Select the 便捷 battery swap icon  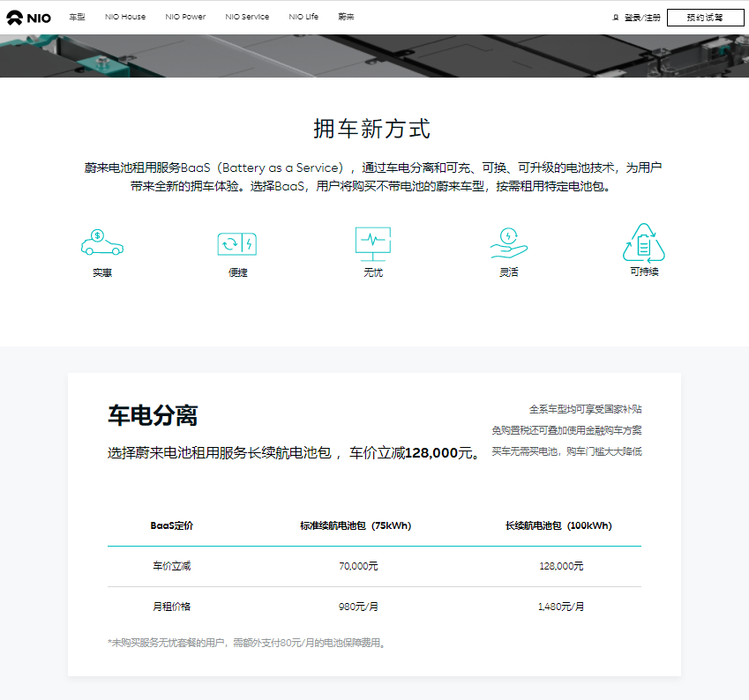point(237,244)
